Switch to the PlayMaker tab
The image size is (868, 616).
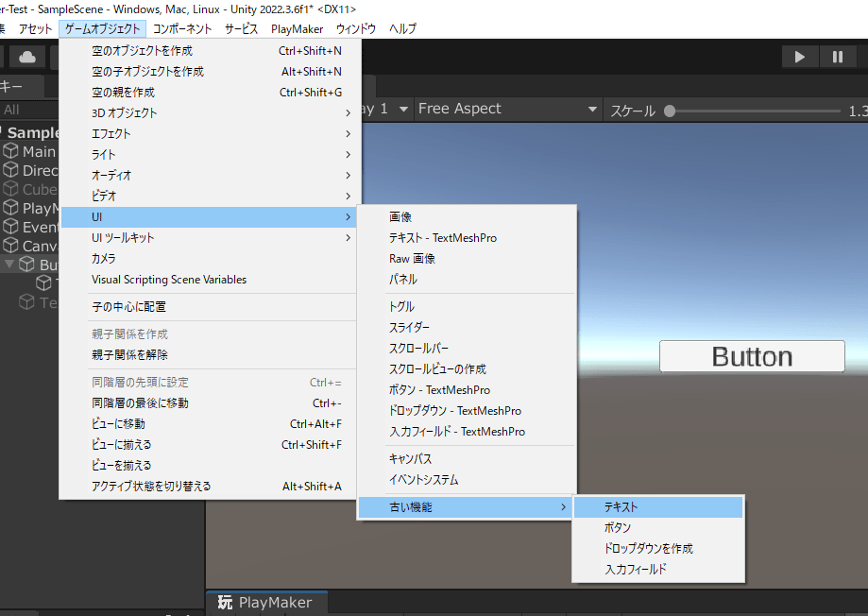(x=265, y=603)
